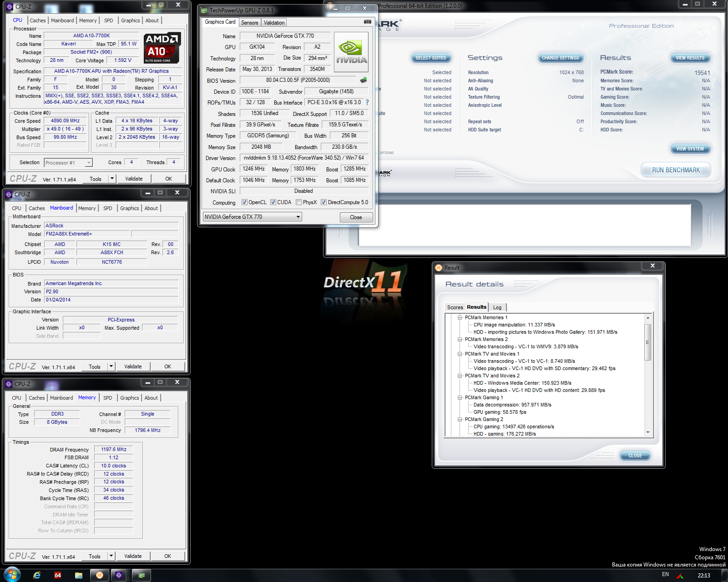Viewport: 728px width, 582px height.
Task: Click the NVIDIA logo in GPU-Z
Action: coord(351,52)
